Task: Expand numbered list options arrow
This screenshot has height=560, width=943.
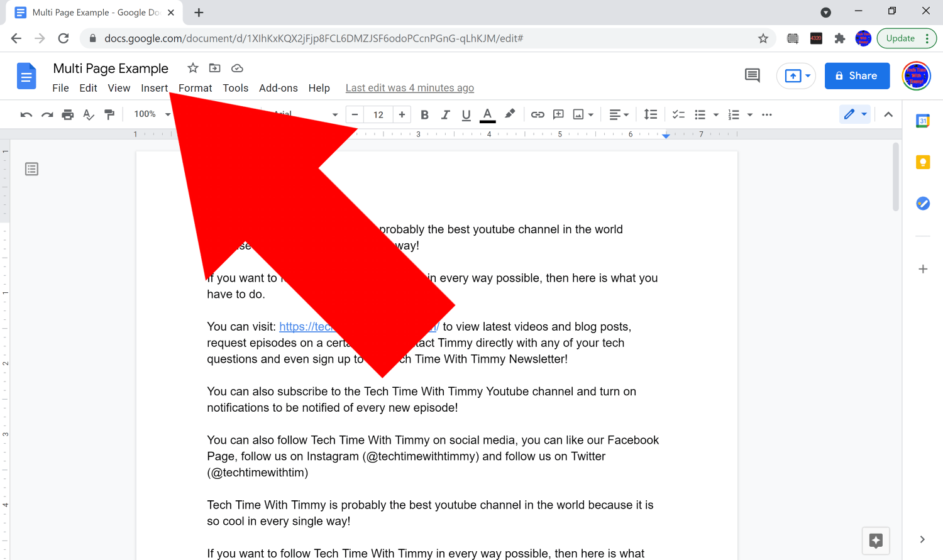Action: click(x=750, y=114)
